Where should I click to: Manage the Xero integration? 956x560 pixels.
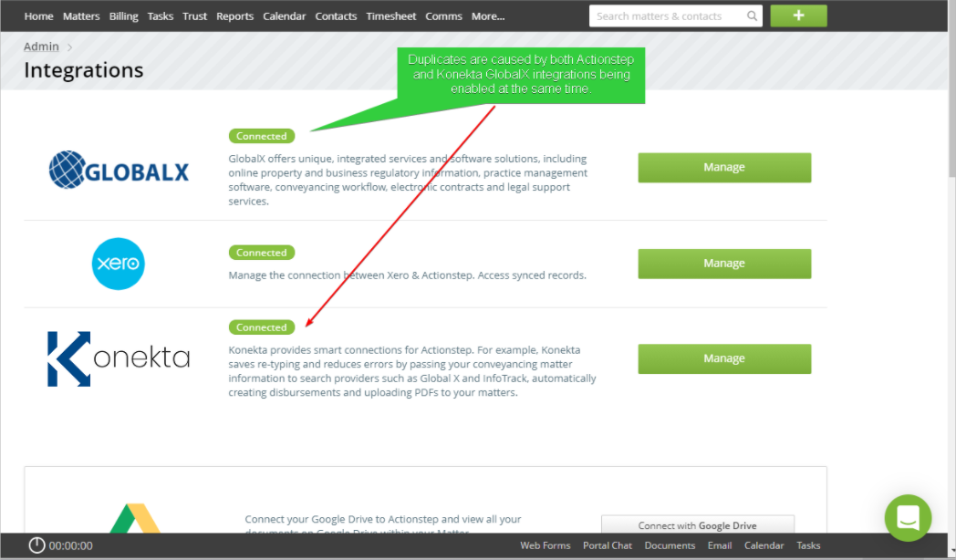click(x=724, y=264)
